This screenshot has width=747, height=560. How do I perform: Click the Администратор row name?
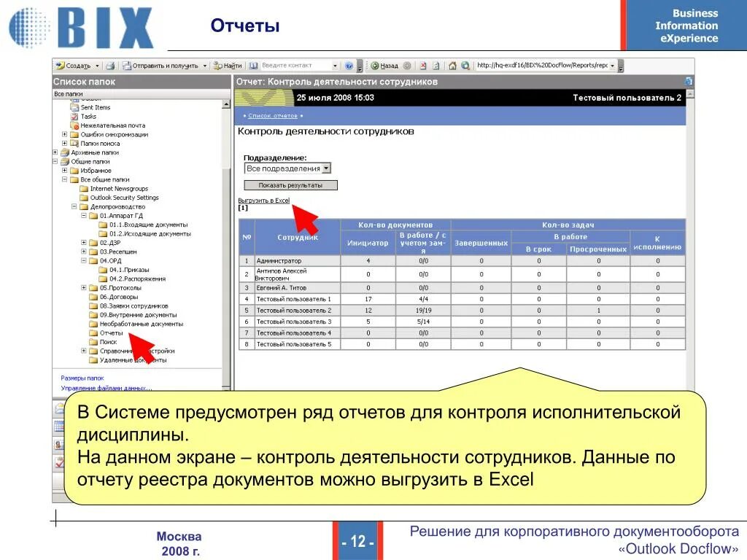tap(279, 261)
